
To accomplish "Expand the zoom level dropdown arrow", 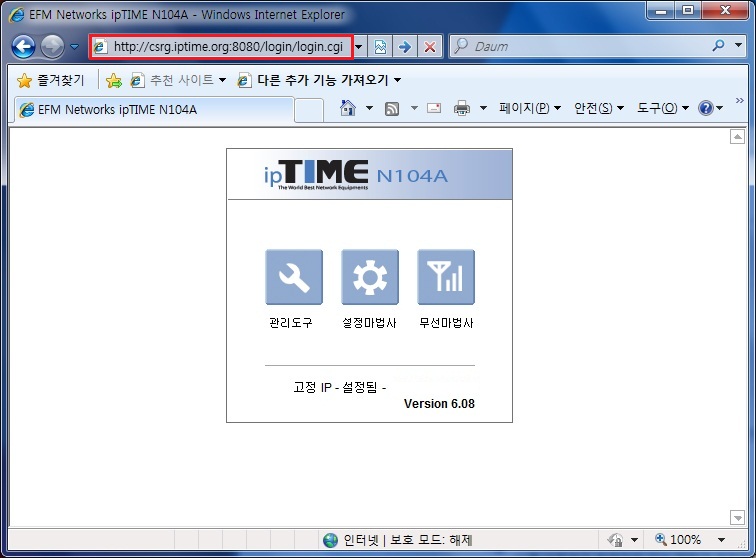I will tap(721, 540).
